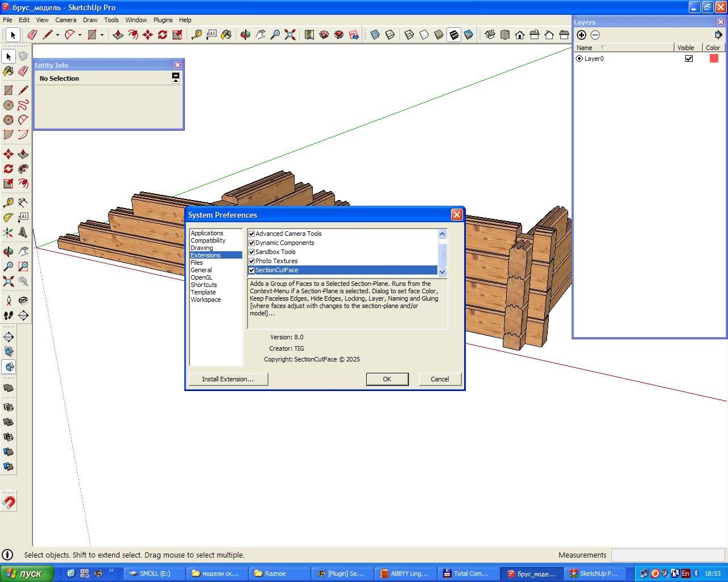Image resolution: width=728 pixels, height=582 pixels.
Task: Activate the Zoom Extents tool
Action: (x=290, y=35)
